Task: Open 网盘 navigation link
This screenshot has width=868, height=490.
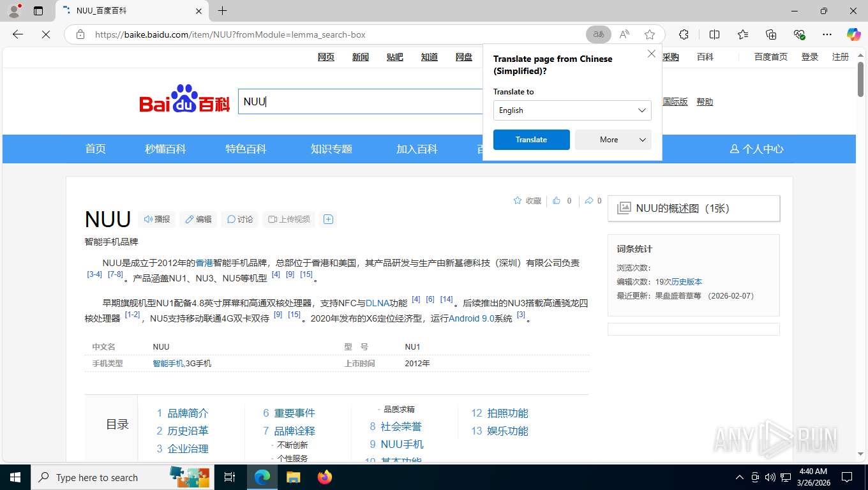Action: (x=464, y=57)
